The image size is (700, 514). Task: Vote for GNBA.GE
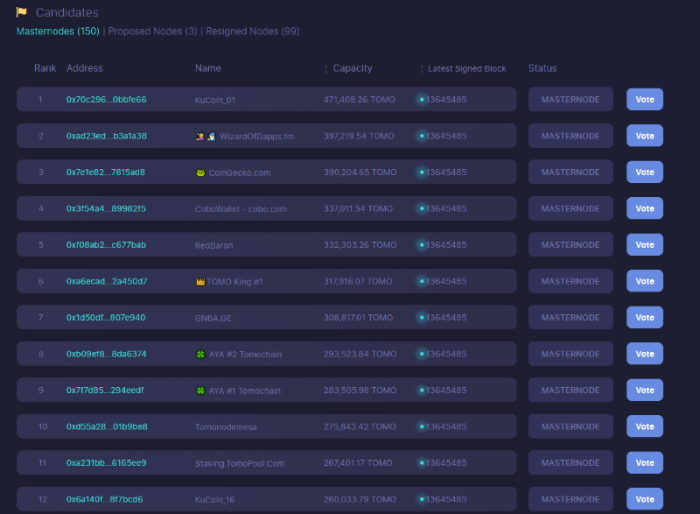[x=645, y=317]
